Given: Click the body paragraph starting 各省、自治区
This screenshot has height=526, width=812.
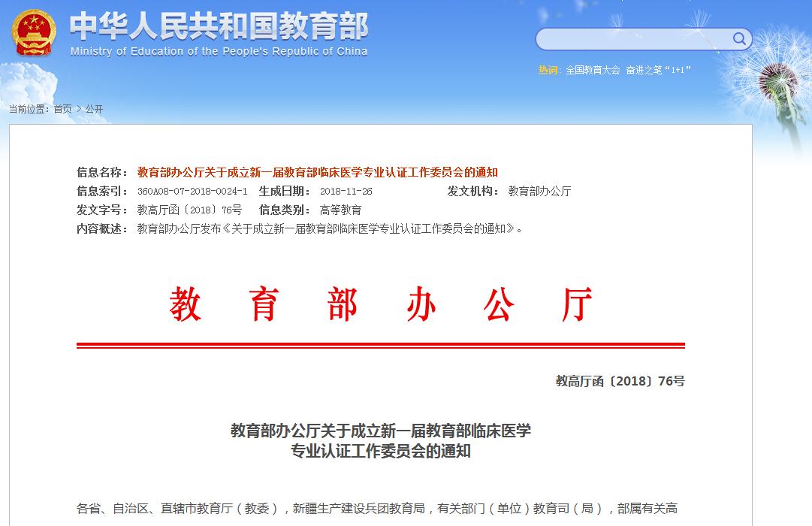Looking at the screenshot, I should [x=377, y=509].
